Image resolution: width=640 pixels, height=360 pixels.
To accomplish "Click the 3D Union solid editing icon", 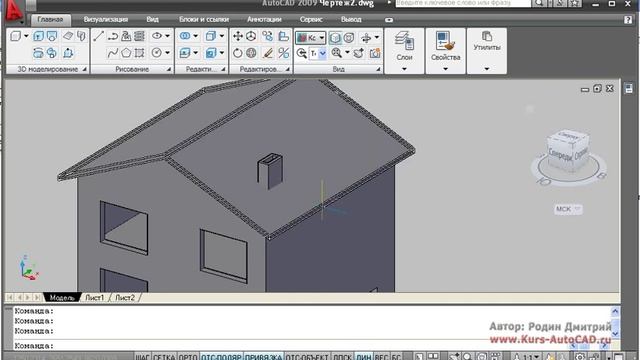I will click(x=185, y=36).
